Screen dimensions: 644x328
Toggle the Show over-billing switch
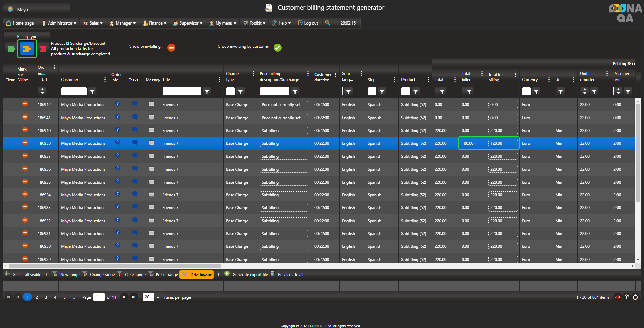[x=171, y=48]
